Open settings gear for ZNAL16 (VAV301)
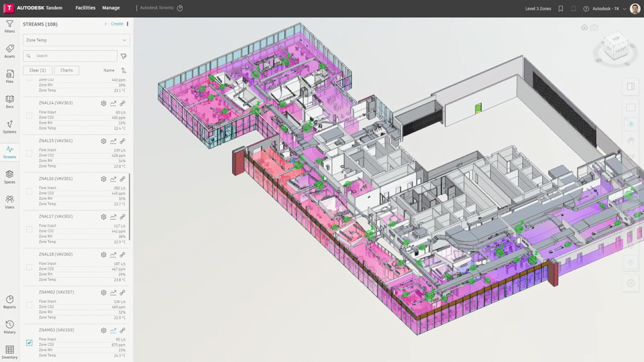 (104, 179)
